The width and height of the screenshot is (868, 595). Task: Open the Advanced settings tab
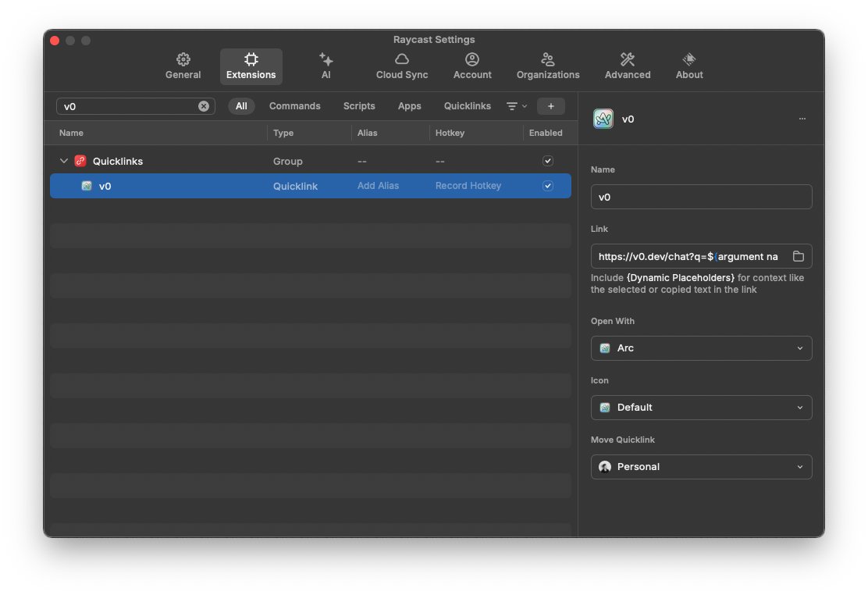pyautogui.click(x=628, y=66)
